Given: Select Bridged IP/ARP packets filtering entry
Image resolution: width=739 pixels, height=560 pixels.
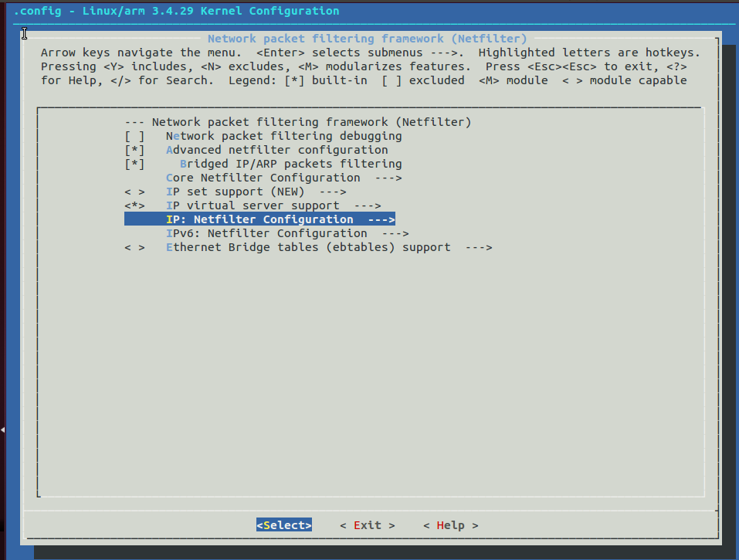Looking at the screenshot, I should click(x=291, y=164).
